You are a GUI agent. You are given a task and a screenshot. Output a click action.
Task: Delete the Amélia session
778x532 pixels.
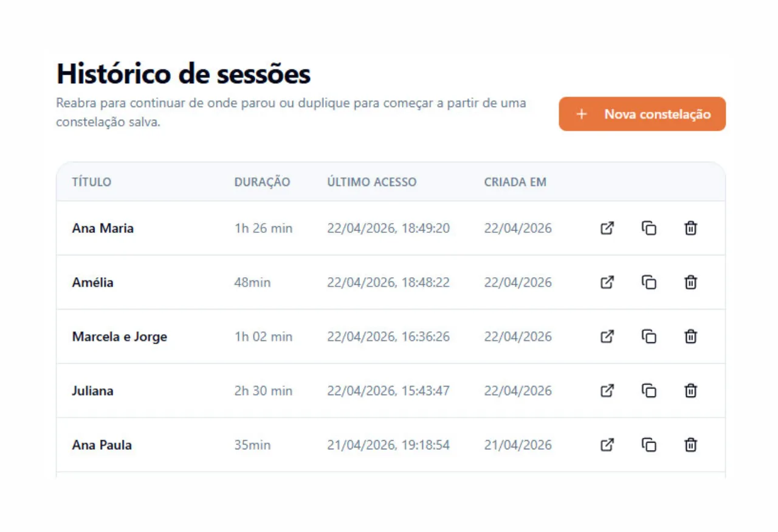(690, 283)
